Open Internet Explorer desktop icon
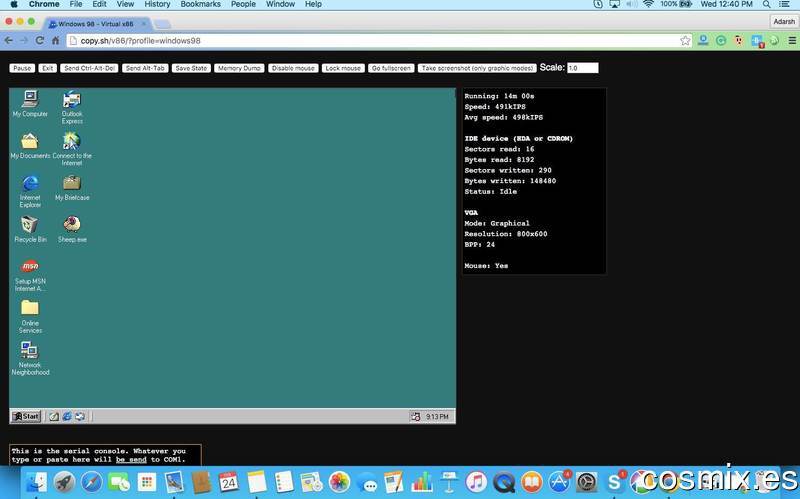 pos(30,191)
